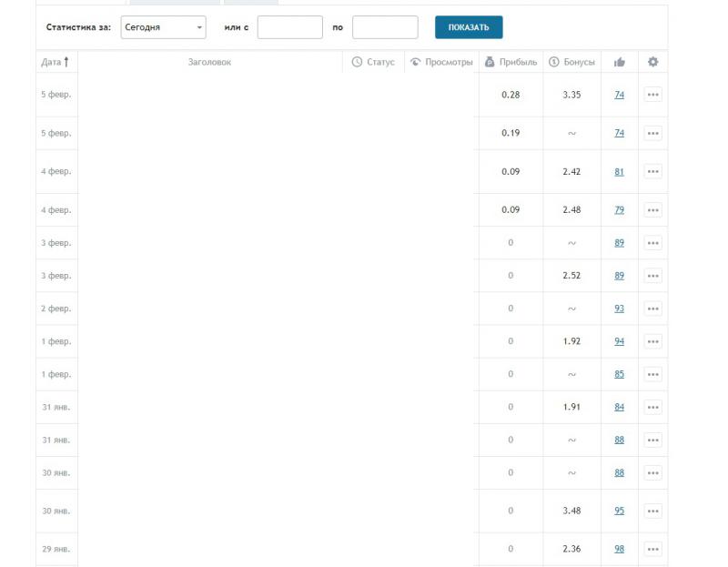Click the eye icon of Просмотры column
The width and height of the screenshot is (728, 567).
tap(415, 62)
